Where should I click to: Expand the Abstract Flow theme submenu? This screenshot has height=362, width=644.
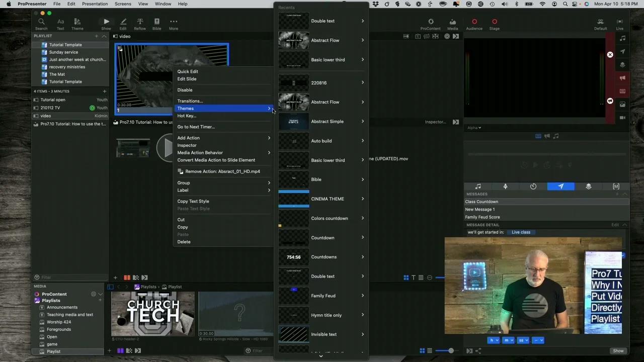[325, 102]
